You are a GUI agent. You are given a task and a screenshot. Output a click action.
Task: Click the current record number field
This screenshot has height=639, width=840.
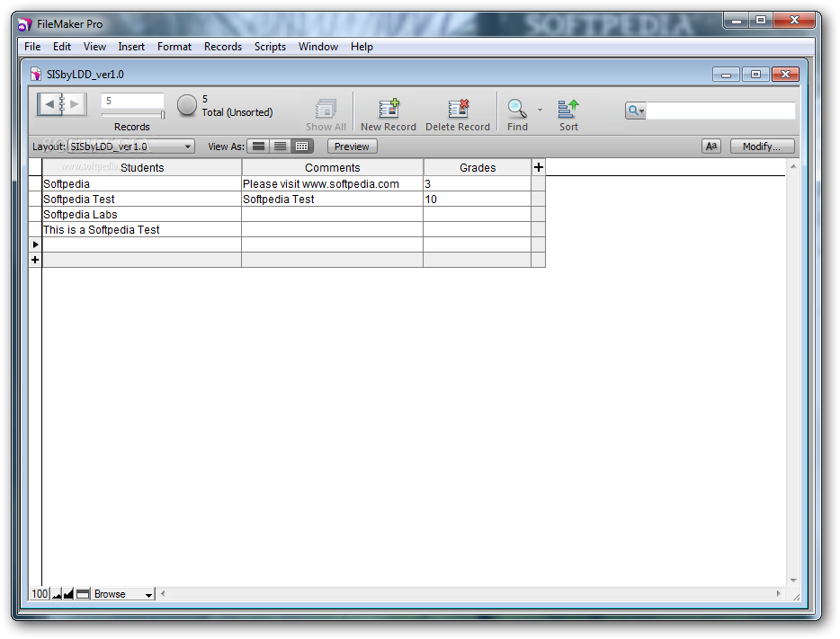coord(132,101)
